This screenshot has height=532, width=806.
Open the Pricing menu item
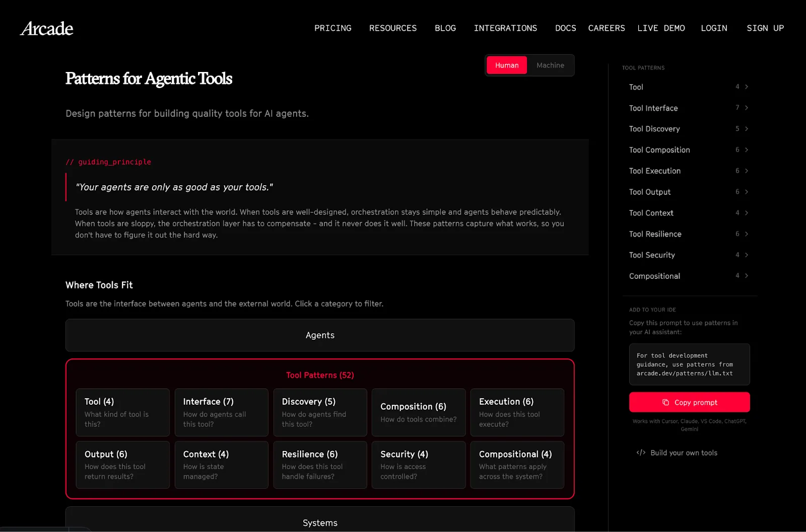coord(332,28)
